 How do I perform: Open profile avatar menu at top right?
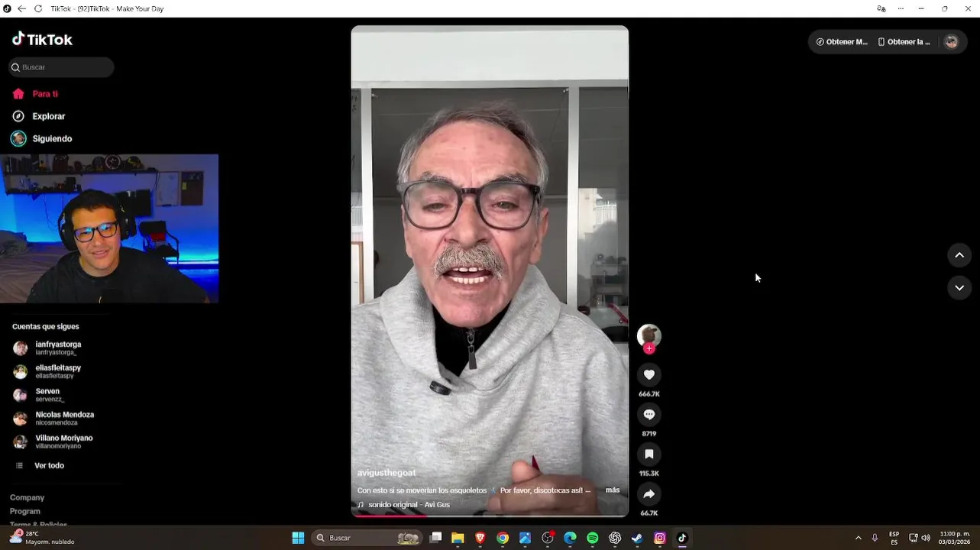coord(951,42)
